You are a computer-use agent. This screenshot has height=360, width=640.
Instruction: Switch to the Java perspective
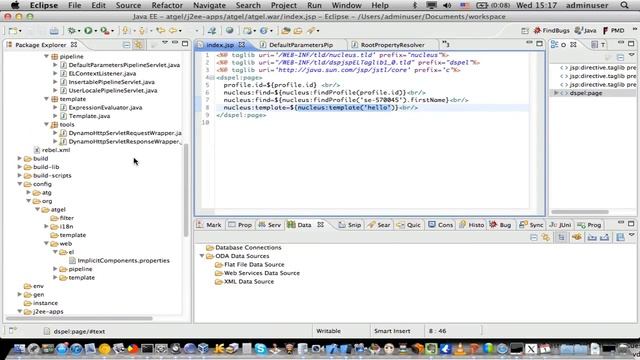click(585, 31)
